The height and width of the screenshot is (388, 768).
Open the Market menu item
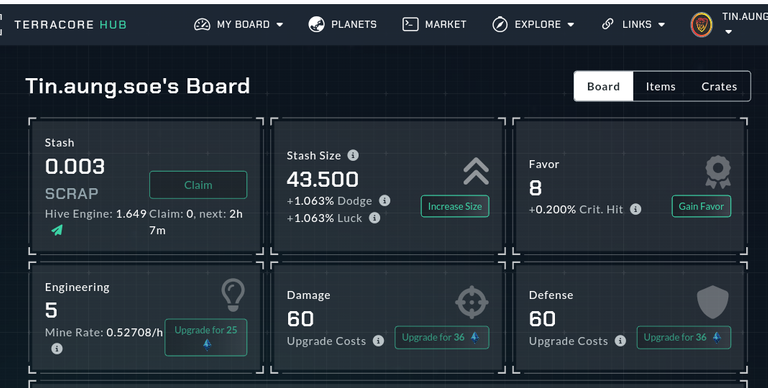pos(446,24)
